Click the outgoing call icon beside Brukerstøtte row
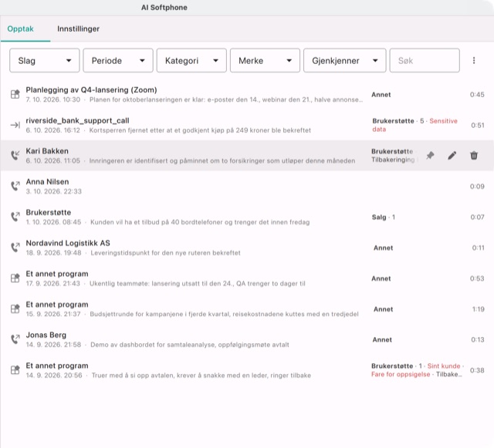The image size is (494, 448). point(15,217)
